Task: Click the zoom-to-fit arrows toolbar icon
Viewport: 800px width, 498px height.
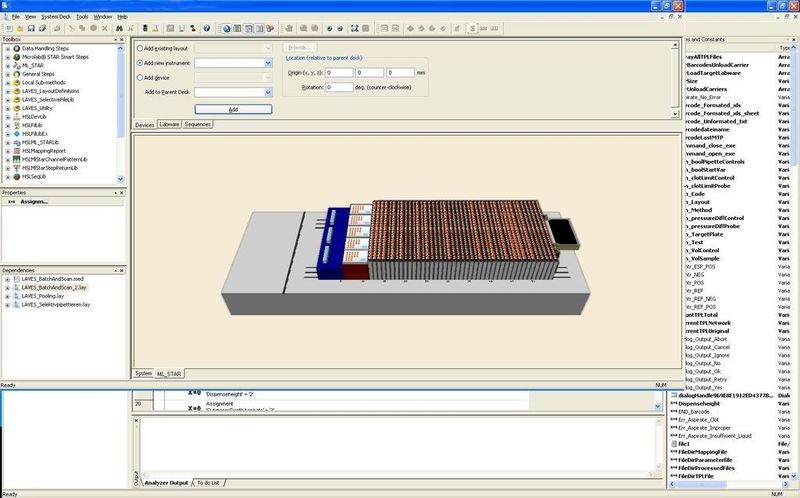Action: tap(355, 29)
